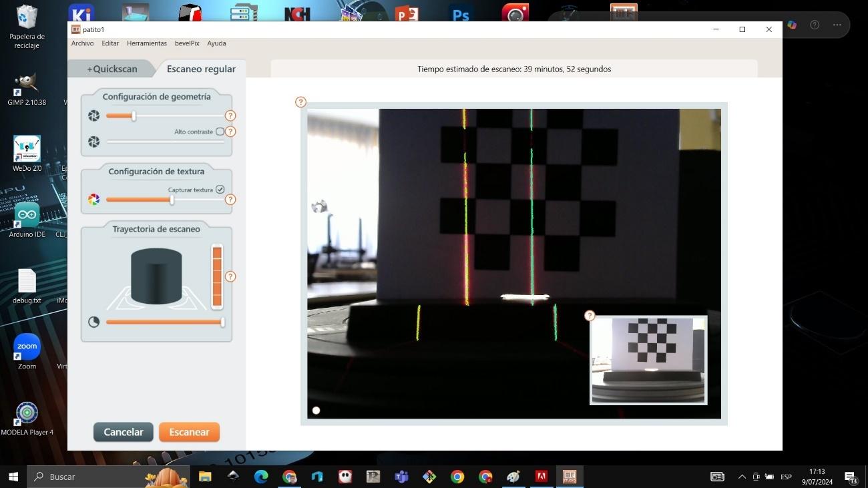The image size is (868, 488).
Task: Click the Cancelar button
Action: coord(124,432)
